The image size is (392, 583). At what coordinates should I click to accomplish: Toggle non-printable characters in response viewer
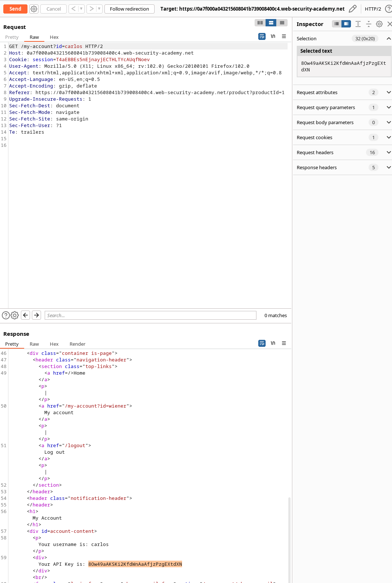pos(273,343)
